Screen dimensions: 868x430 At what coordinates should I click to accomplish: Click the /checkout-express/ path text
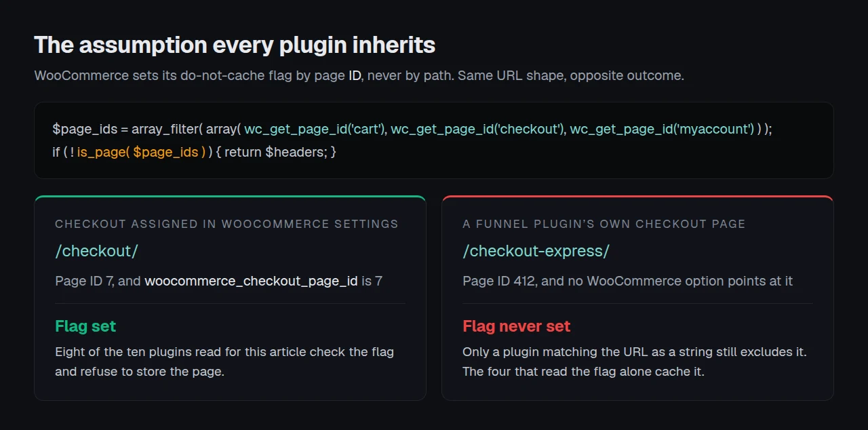(536, 251)
